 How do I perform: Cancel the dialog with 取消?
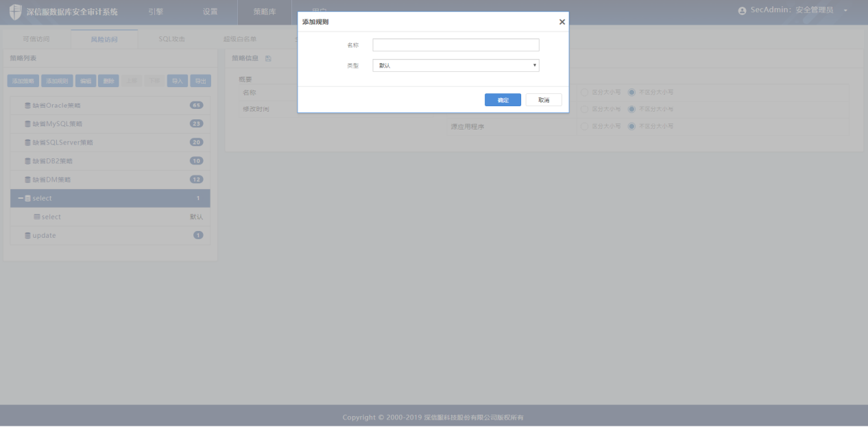[x=544, y=100]
